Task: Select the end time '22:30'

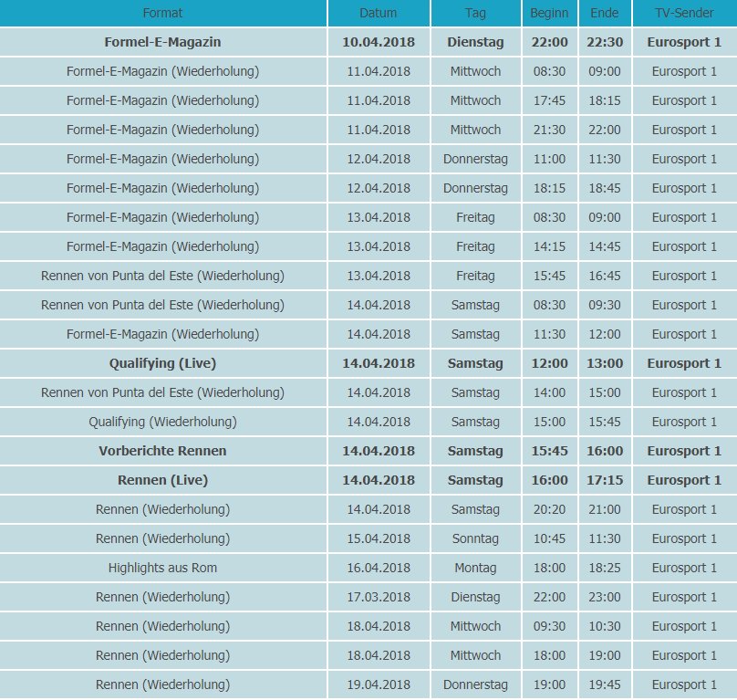Action: pos(605,42)
